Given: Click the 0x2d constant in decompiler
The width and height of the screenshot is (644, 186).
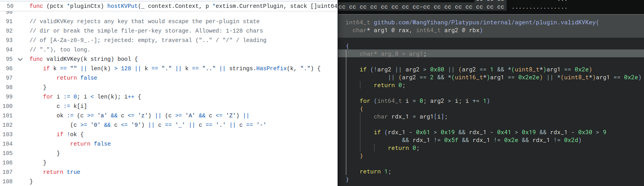Looking at the screenshot, I should (571, 140).
